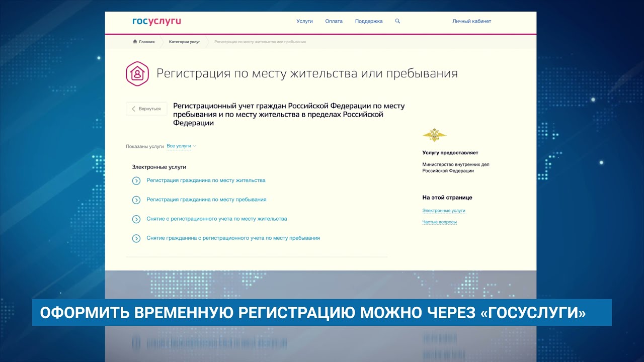Open the search magnifier icon
Screen dimensions: 644x362
tap(397, 21)
